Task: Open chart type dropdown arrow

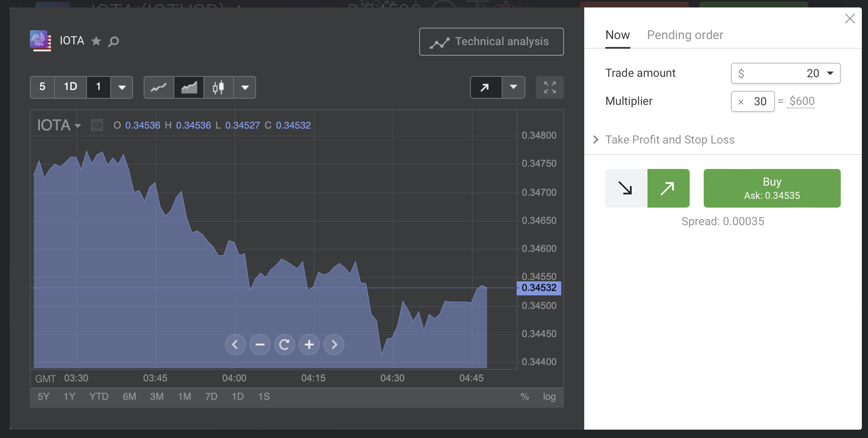Action: 245,87
